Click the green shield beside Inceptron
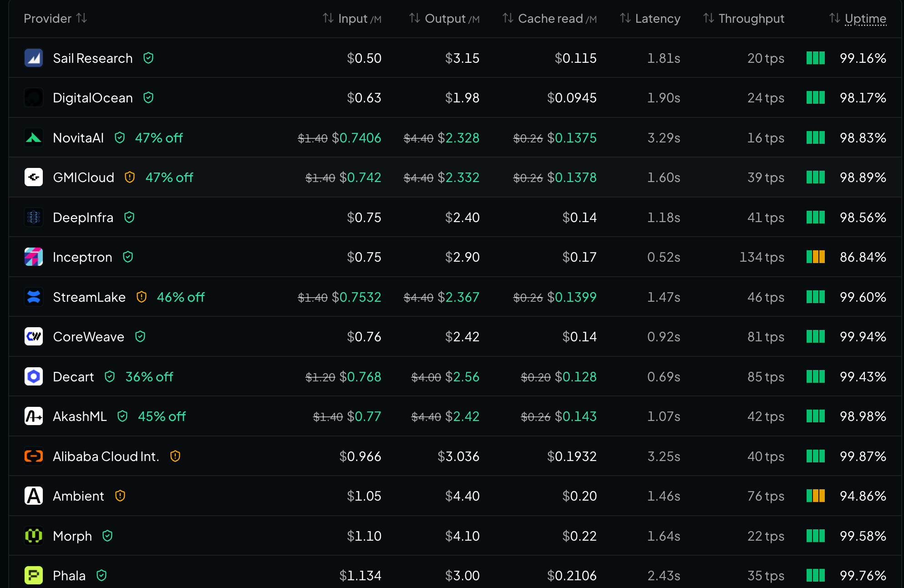The width and height of the screenshot is (904, 588). point(128,257)
